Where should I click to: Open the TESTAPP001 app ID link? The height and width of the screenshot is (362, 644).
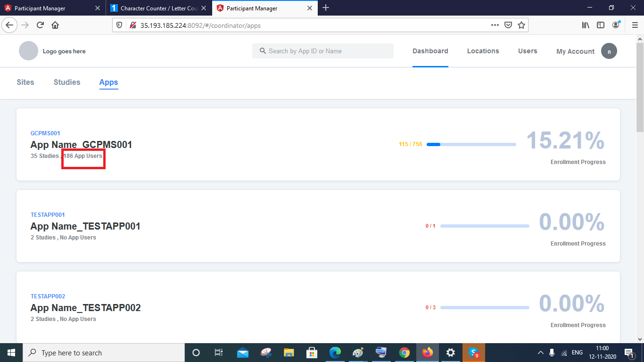48,215
